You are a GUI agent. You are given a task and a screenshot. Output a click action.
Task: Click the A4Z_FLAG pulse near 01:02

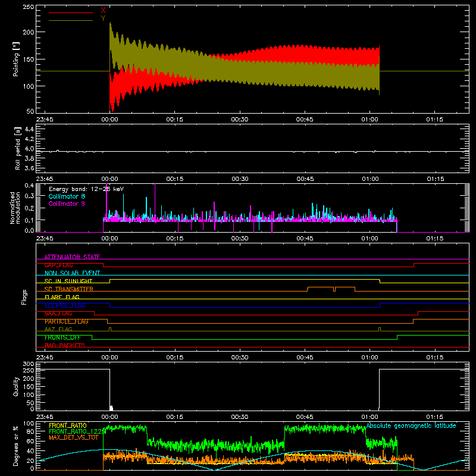point(380,329)
